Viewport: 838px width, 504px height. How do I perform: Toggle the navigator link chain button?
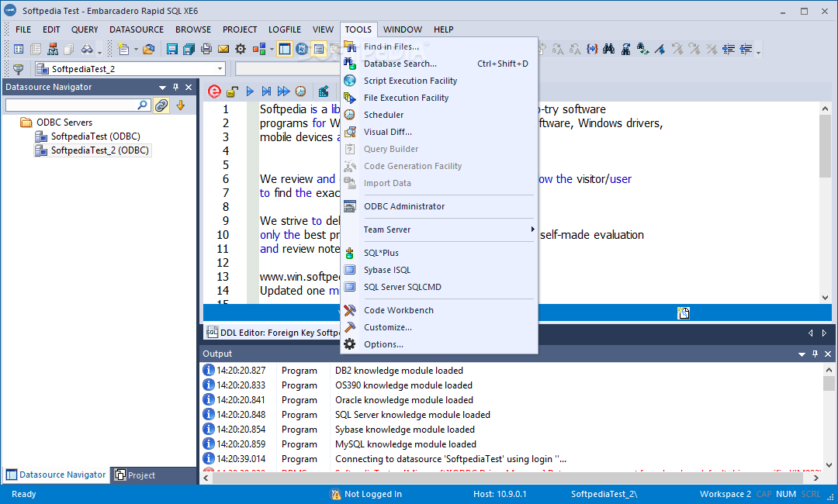161,105
